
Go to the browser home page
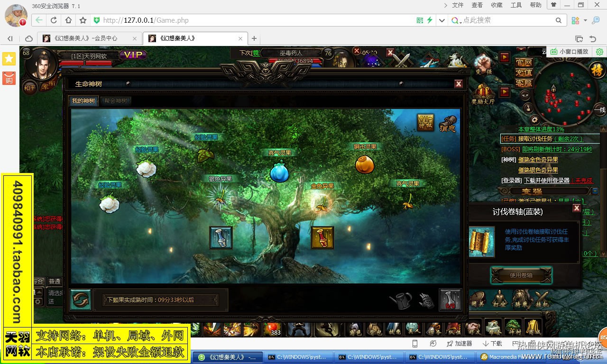pyautogui.click(x=68, y=20)
